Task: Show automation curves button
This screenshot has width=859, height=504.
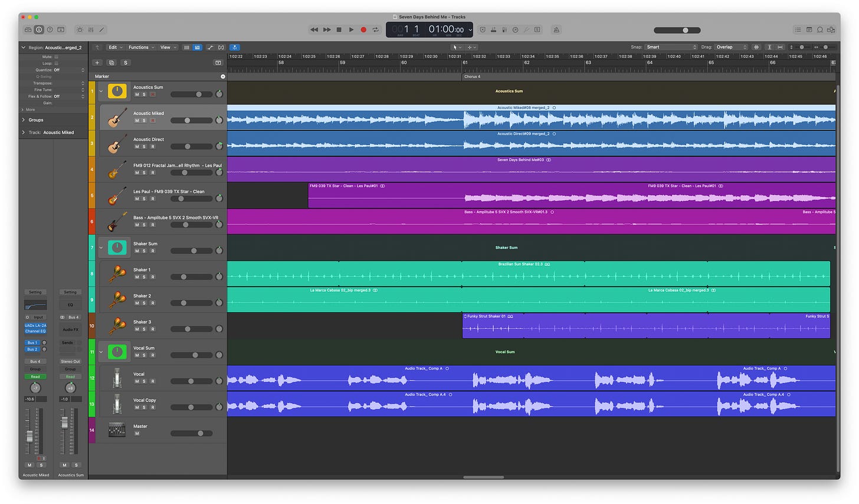Action: coord(211,47)
